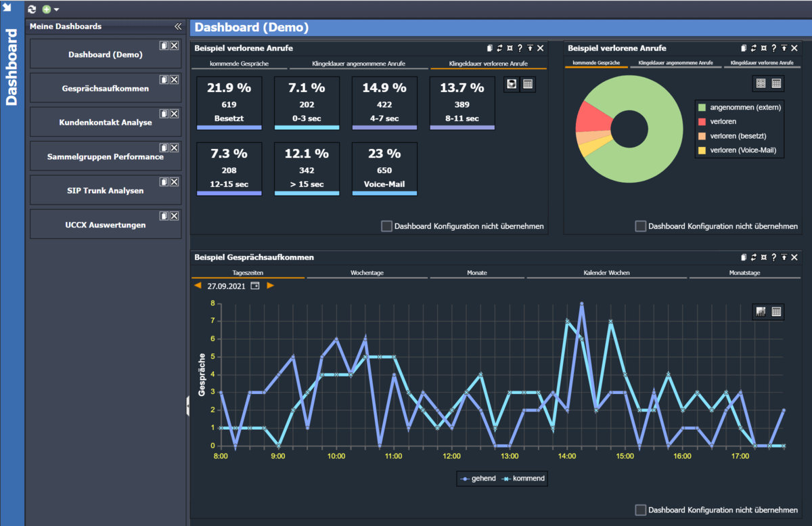Click the refresh icon in the top toolbar

click(32, 9)
